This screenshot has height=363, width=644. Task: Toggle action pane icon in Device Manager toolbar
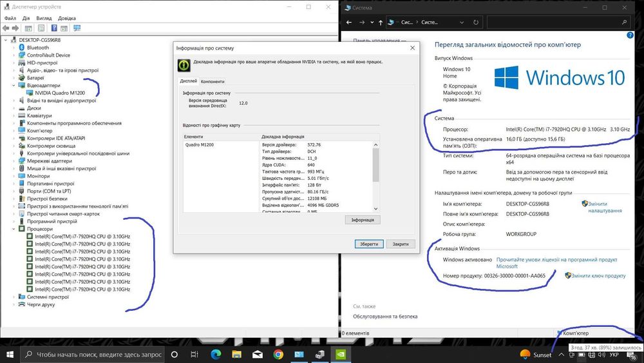64,28
